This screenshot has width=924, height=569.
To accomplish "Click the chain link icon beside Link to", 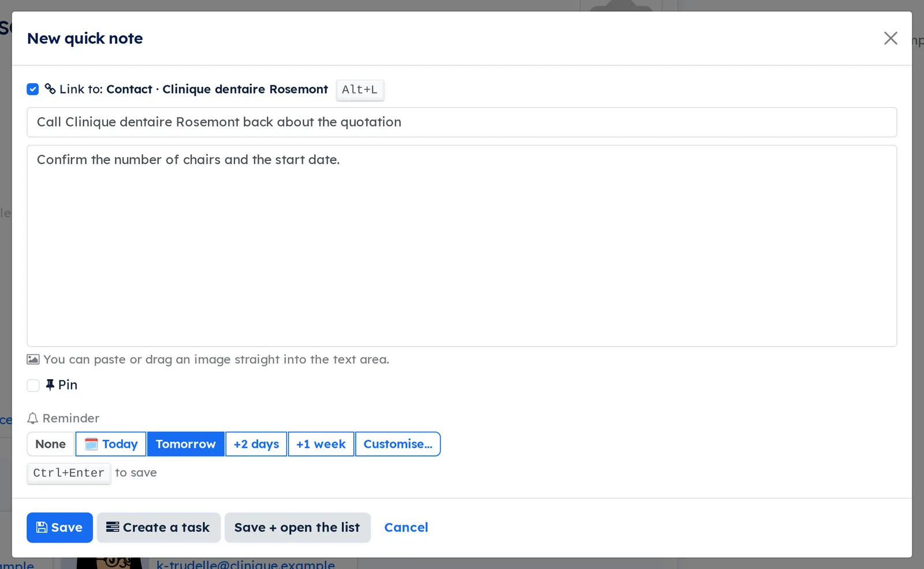I will [50, 89].
